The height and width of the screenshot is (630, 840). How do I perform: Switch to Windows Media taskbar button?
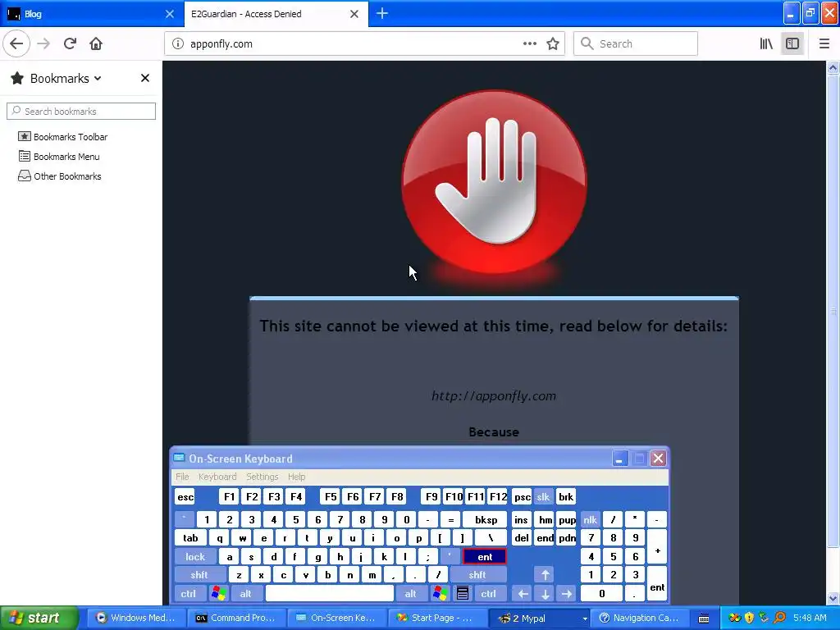(x=136, y=618)
